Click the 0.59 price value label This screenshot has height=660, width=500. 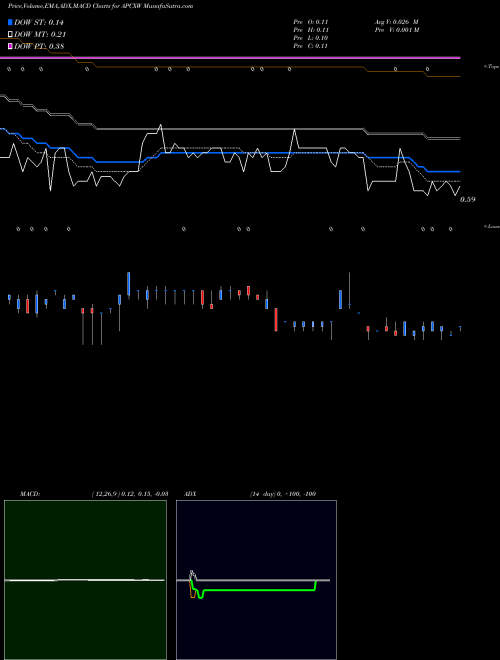click(x=468, y=200)
